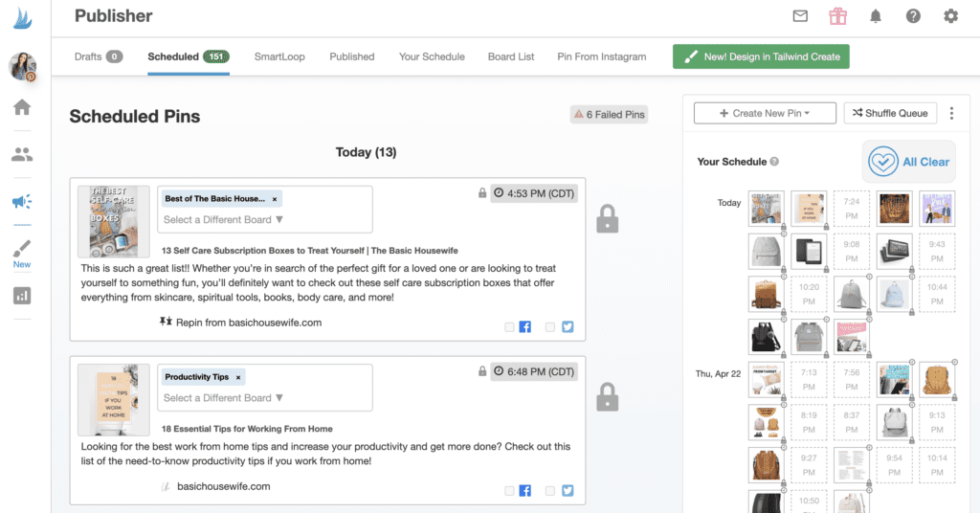Select the empty 7:24 PM schedule slot

851,209
